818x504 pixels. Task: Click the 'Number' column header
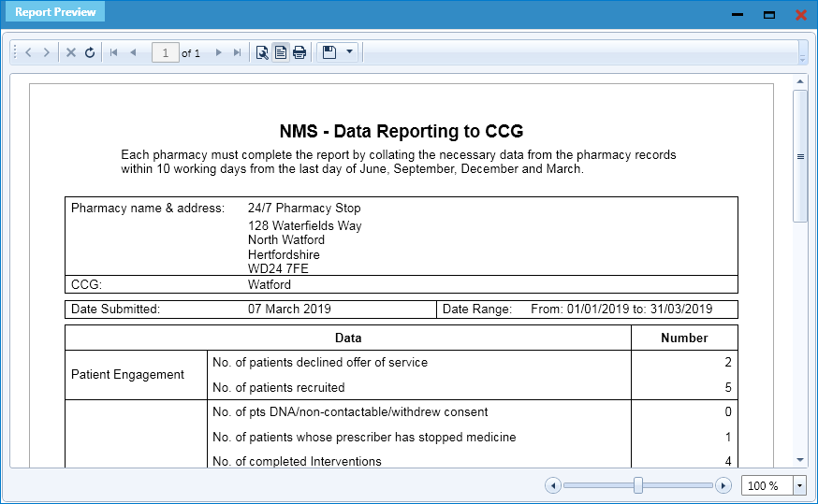(x=684, y=338)
